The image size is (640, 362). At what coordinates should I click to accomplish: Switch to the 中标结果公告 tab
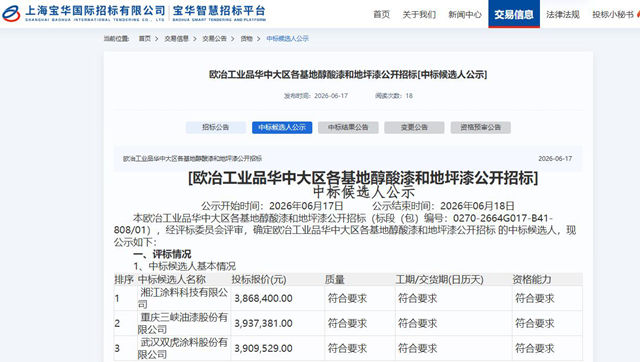pos(348,127)
